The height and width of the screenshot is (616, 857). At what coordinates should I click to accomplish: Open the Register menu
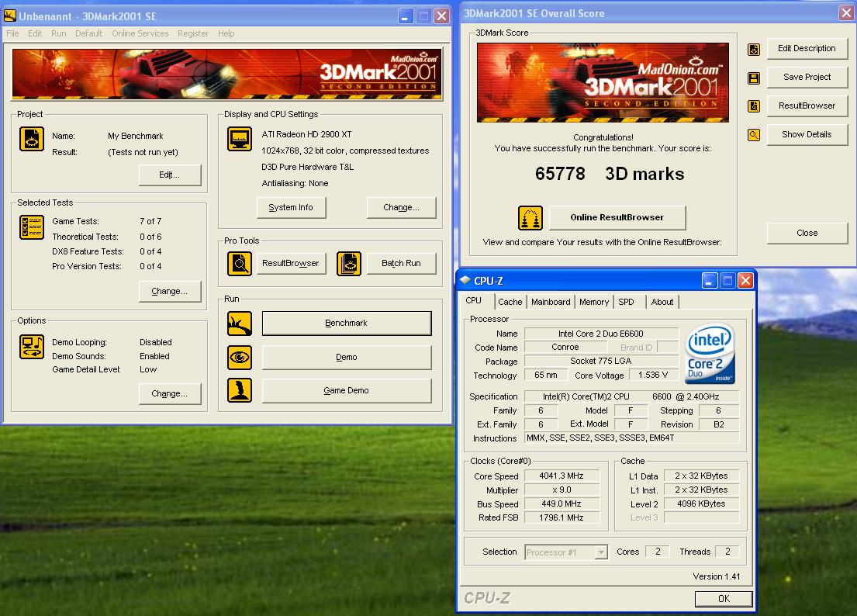pos(193,33)
